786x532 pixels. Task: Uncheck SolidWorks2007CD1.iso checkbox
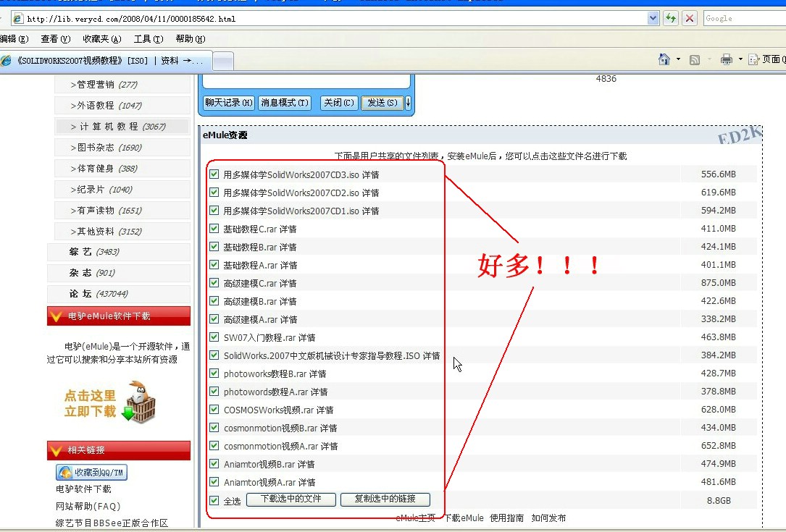pos(214,211)
